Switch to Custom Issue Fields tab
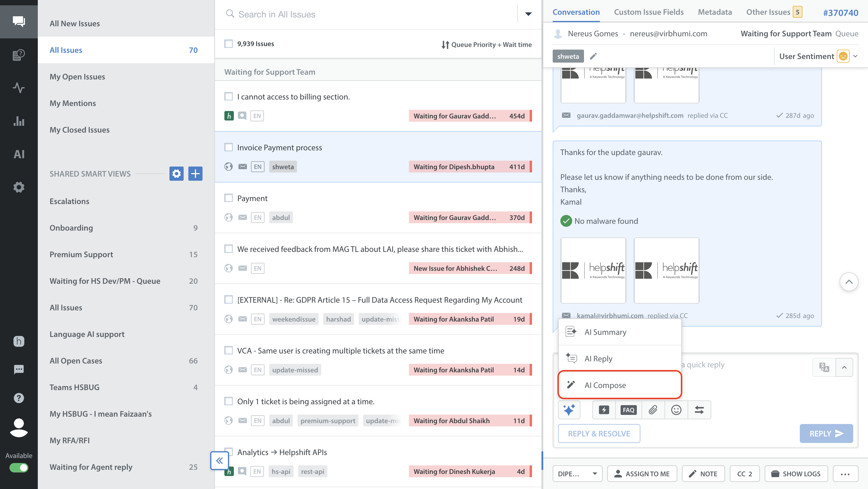Viewport: 868px width, 489px height. tap(648, 12)
